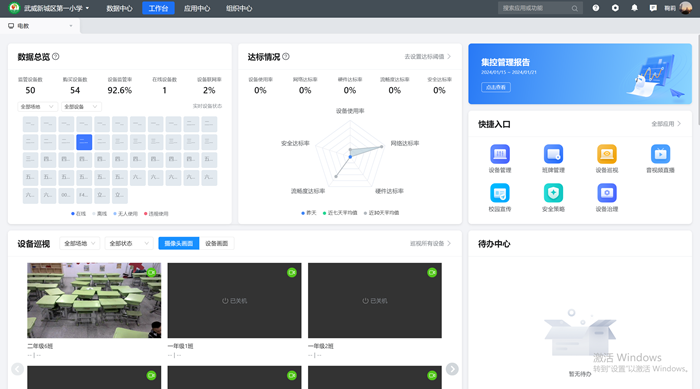Switch to the 数据中心 top menu
The width and height of the screenshot is (700, 389).
[119, 8]
